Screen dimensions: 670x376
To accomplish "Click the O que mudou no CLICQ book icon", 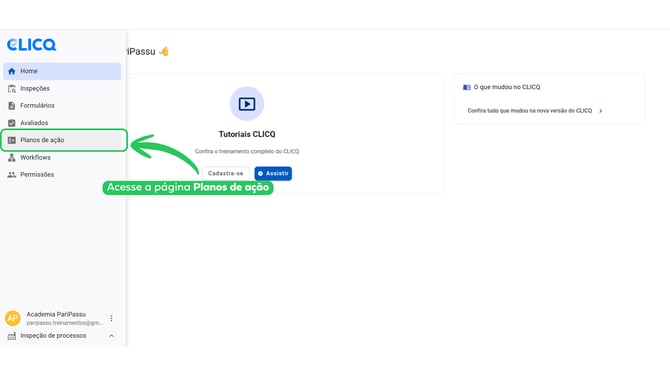I will coord(467,87).
